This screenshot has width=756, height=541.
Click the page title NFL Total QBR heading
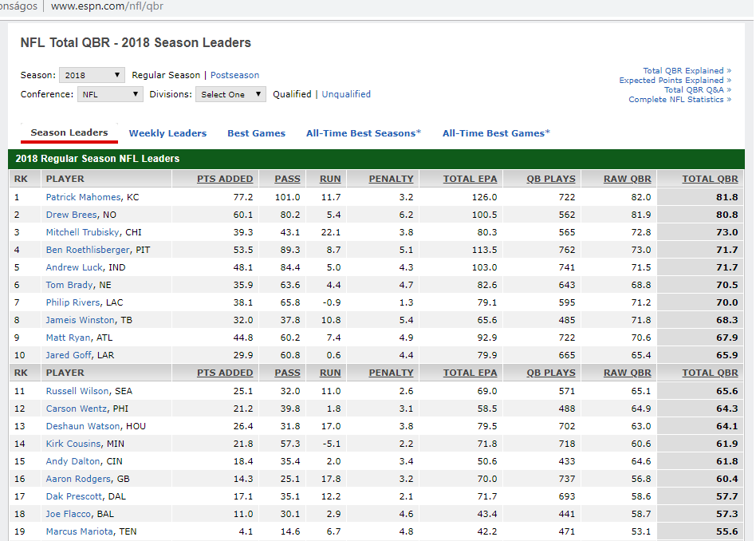coord(136,42)
